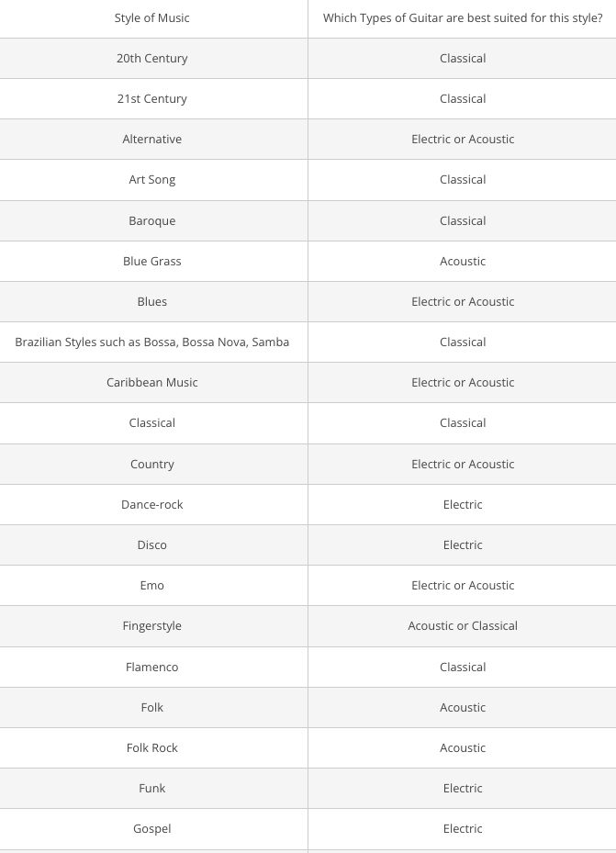Click the "Blue Grass" style cell
616x853 pixels.
(x=152, y=262)
